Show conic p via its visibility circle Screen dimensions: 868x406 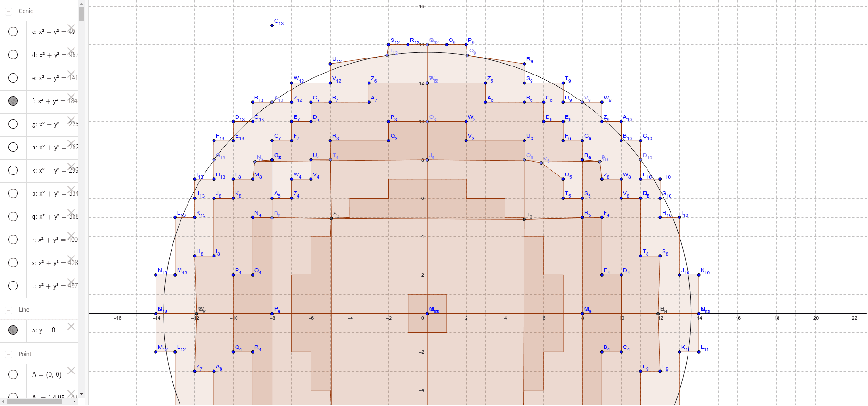click(x=13, y=193)
